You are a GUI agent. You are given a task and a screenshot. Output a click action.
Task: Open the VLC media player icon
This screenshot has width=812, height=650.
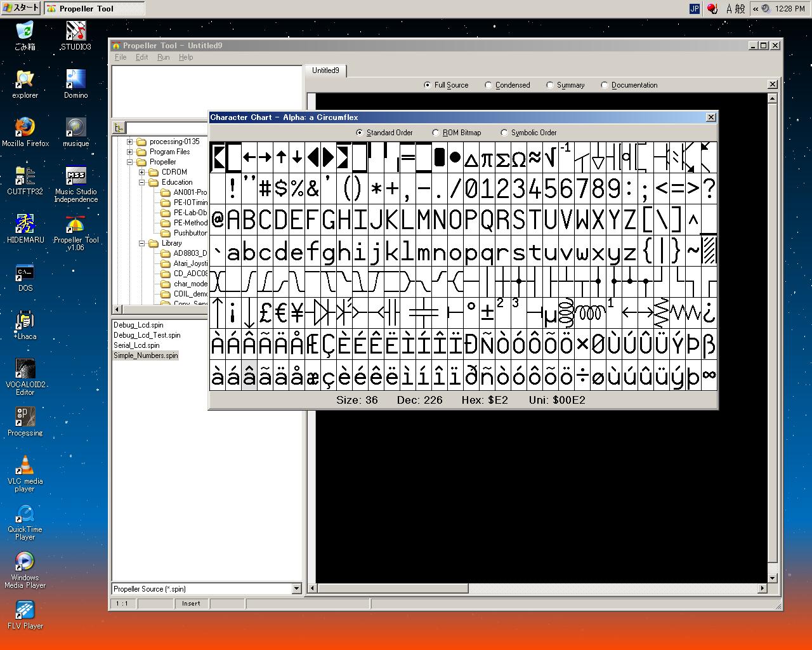[x=25, y=474]
